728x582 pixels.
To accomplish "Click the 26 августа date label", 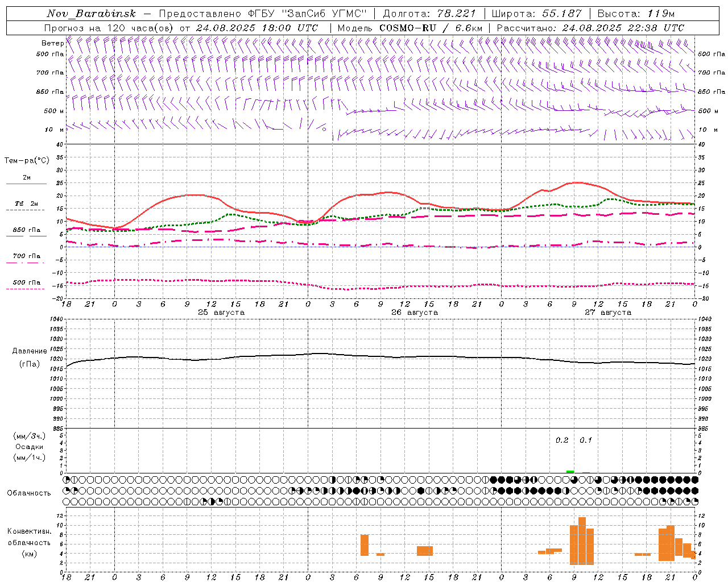I will click(415, 313).
